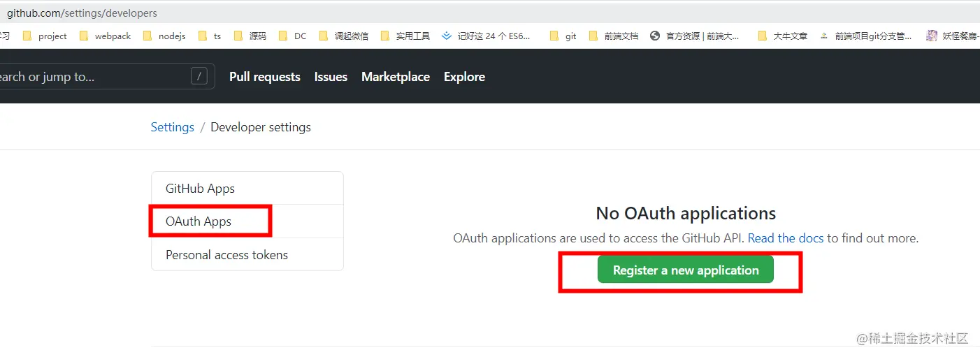Open Explore in the GitHub header
The height and width of the screenshot is (357, 980).
[x=464, y=77]
